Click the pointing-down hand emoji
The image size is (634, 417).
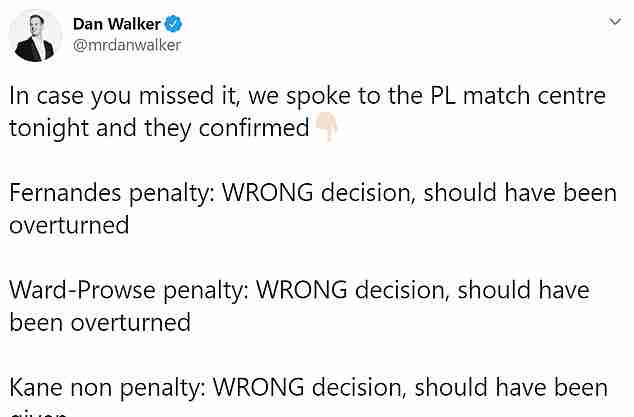tap(327, 127)
